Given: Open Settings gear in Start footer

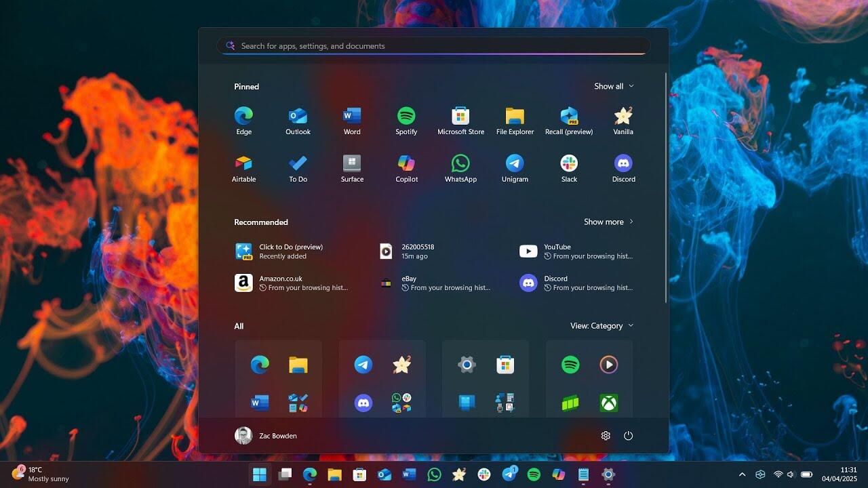Looking at the screenshot, I should 606,436.
